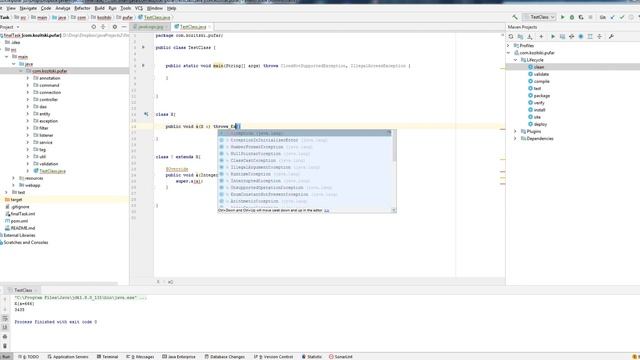Image resolution: width=640 pixels, height=360 pixels.
Task: Show Maven dependencies diagram icon
Action: (x=590, y=36)
